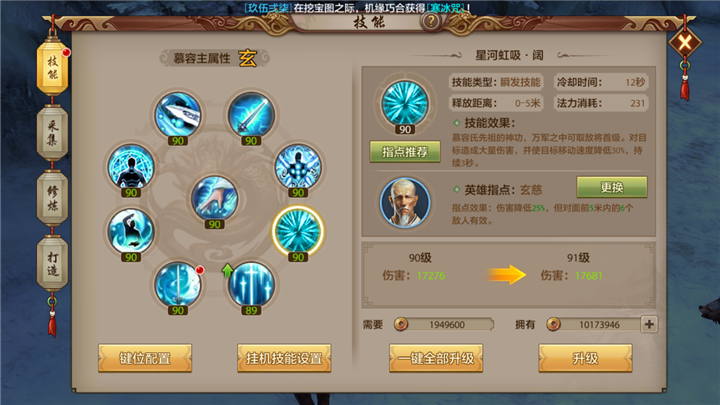
Task: Click the plus button to add coins
Action: [649, 324]
